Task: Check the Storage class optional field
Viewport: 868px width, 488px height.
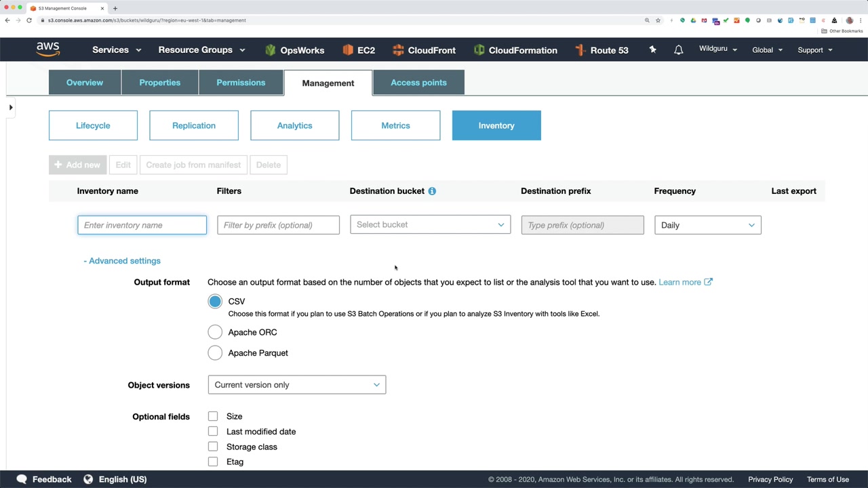Action: click(x=213, y=447)
